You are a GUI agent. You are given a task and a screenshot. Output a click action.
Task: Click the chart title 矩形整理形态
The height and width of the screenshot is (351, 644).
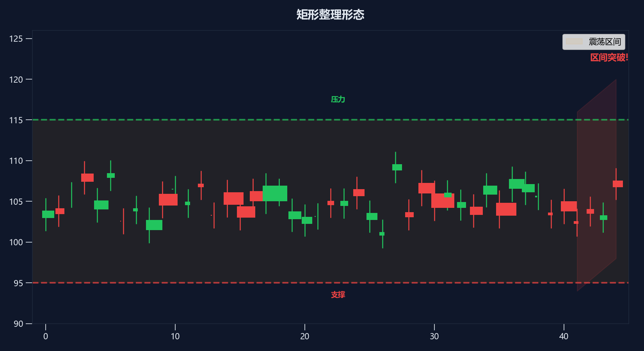(330, 15)
